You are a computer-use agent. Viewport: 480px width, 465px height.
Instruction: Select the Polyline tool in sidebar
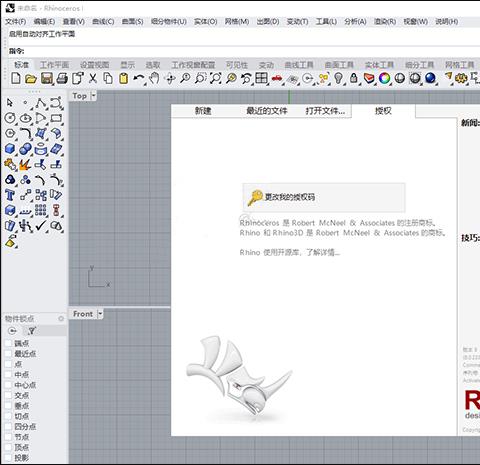pos(41,103)
